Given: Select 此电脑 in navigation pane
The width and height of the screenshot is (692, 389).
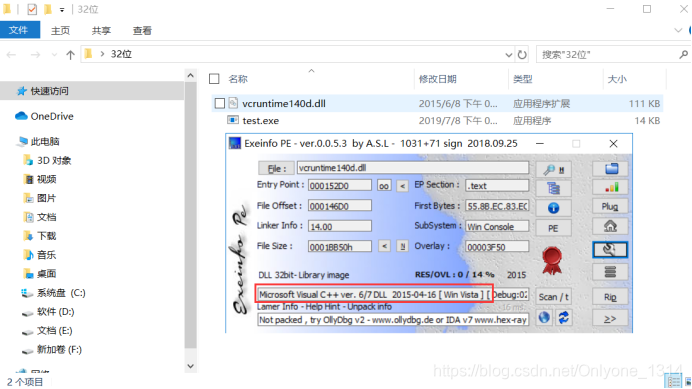Looking at the screenshot, I should pos(45,141).
